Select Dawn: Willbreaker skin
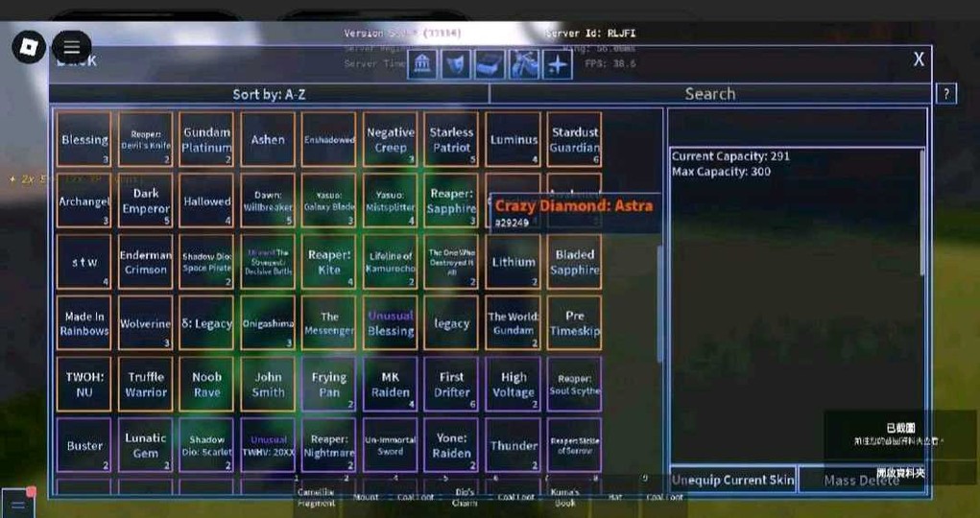The width and height of the screenshot is (980, 518). [268, 200]
